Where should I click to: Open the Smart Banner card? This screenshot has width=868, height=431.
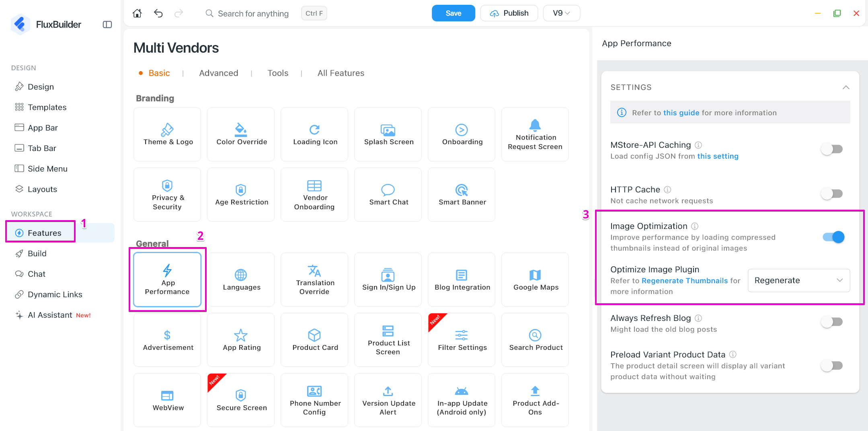tap(462, 194)
